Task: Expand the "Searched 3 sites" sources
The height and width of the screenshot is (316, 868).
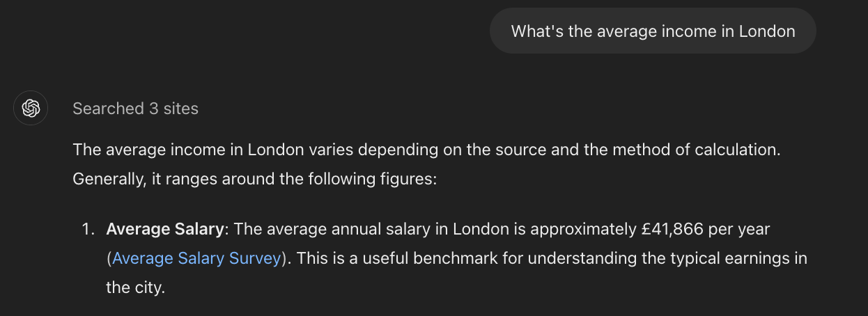Action: point(135,109)
